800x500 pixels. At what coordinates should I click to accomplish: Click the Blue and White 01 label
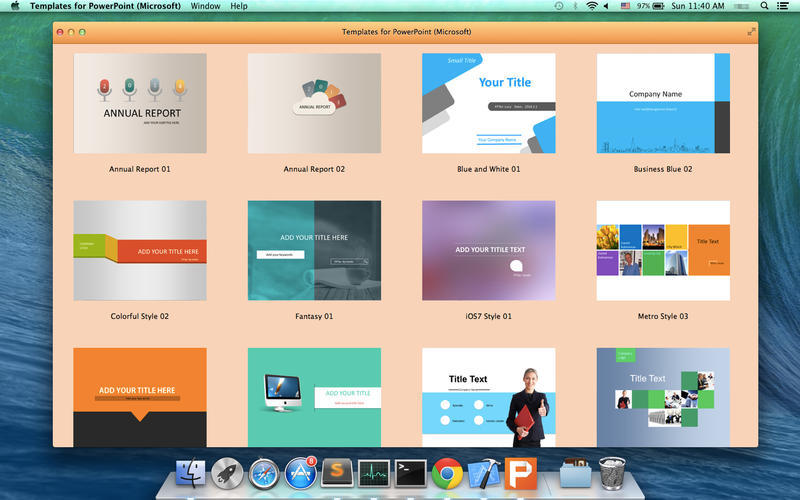tap(489, 169)
